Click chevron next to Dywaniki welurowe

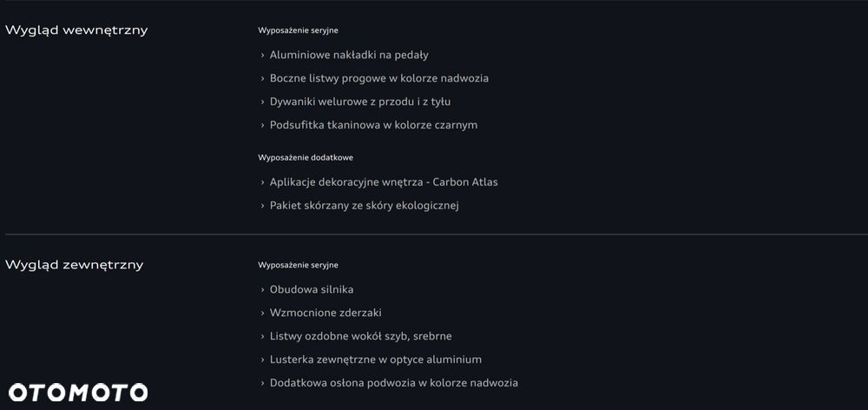click(262, 102)
